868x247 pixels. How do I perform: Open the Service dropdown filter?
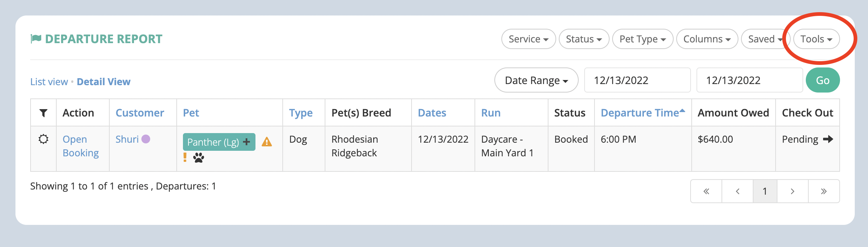coord(529,39)
